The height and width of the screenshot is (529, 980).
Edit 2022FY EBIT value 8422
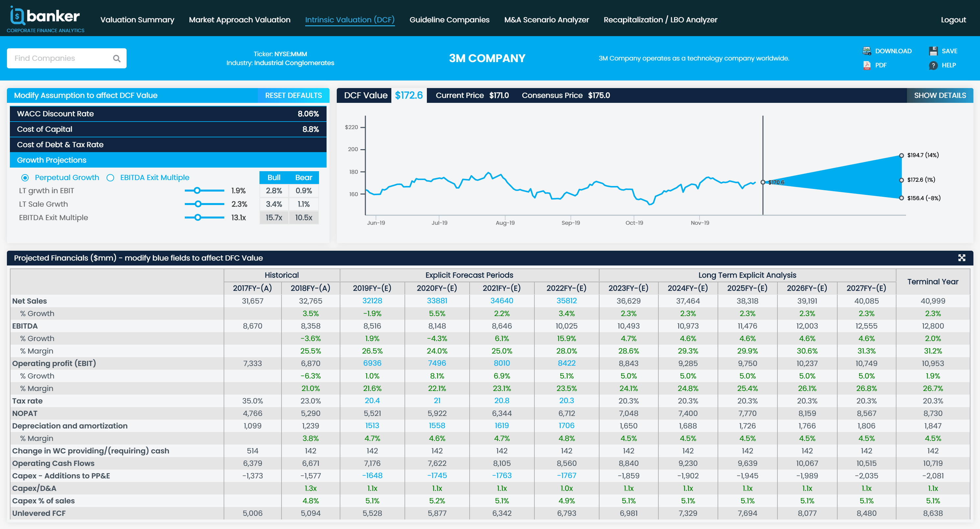(x=567, y=363)
